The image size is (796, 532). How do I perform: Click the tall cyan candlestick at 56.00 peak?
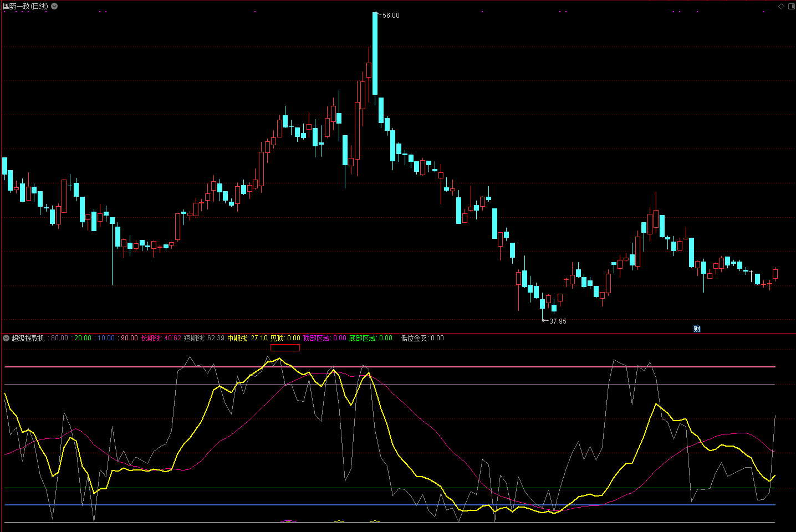[x=375, y=54]
